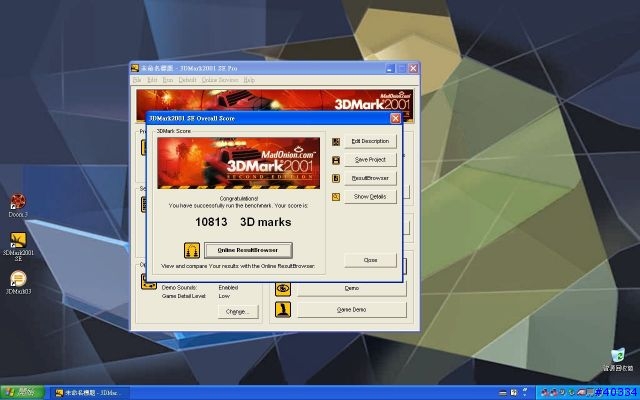Open the File menu in 3DMark2001
The height and width of the screenshot is (400, 640).
point(137,80)
